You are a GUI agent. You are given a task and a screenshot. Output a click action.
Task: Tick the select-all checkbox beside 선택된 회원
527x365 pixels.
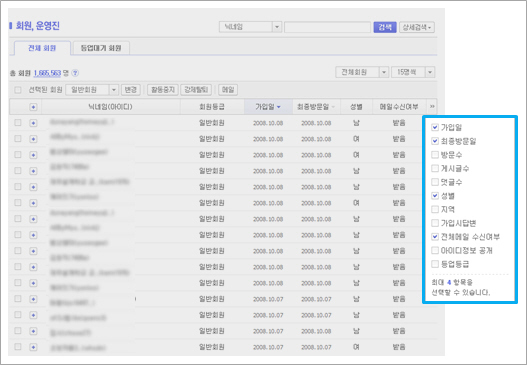coord(18,90)
